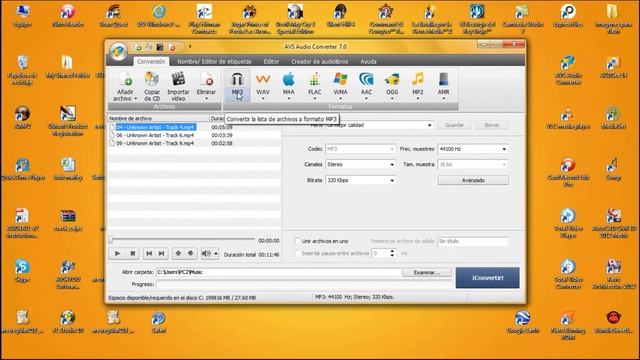Click MP3: 44100 Hz status bar text
Screen dimensions: 640x360
click(354, 297)
